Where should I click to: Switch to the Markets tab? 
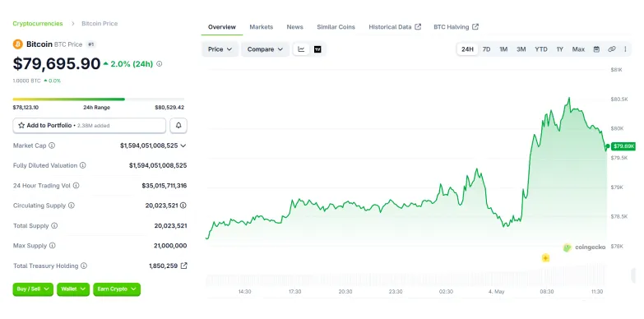click(262, 27)
